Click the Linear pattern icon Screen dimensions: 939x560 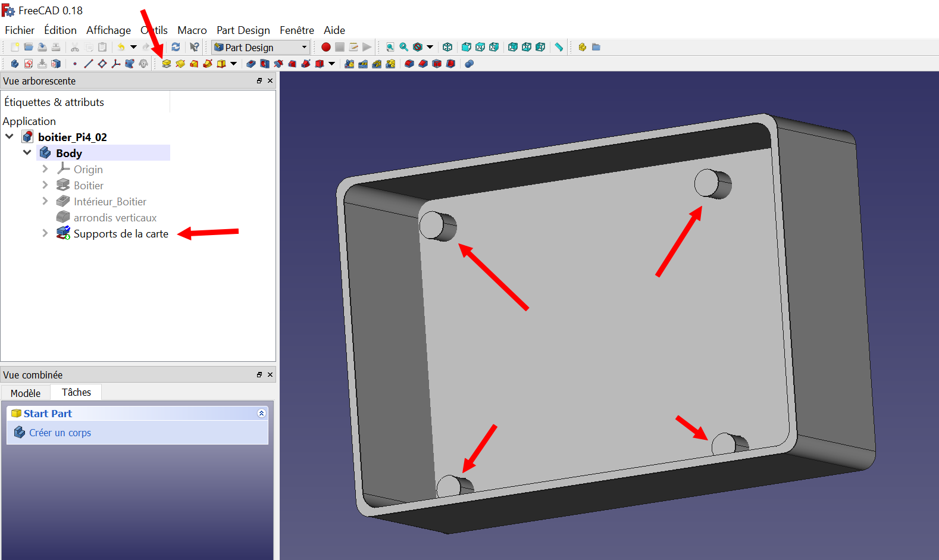[363, 64]
